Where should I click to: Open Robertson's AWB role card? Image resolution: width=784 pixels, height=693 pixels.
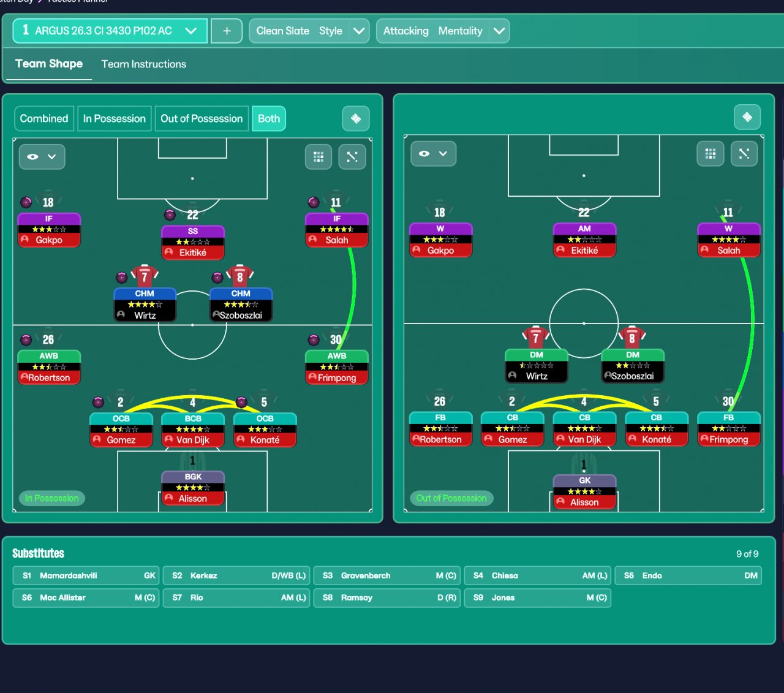pyautogui.click(x=49, y=367)
